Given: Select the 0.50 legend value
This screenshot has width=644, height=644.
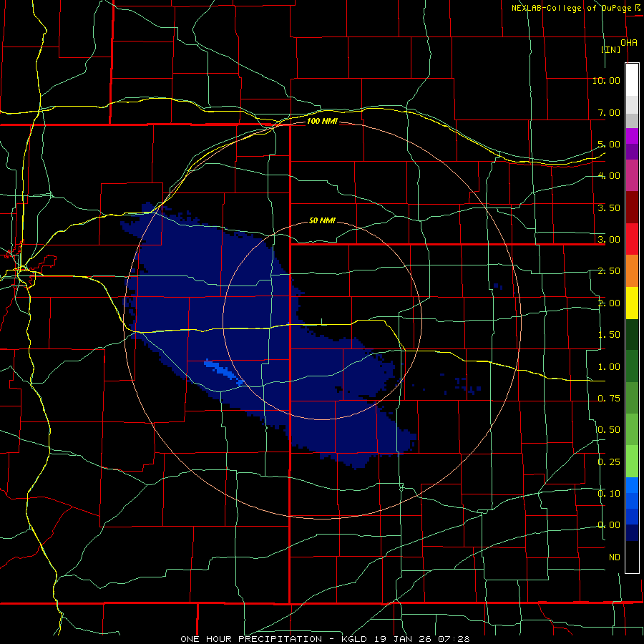Looking at the screenshot, I should 609,430.
